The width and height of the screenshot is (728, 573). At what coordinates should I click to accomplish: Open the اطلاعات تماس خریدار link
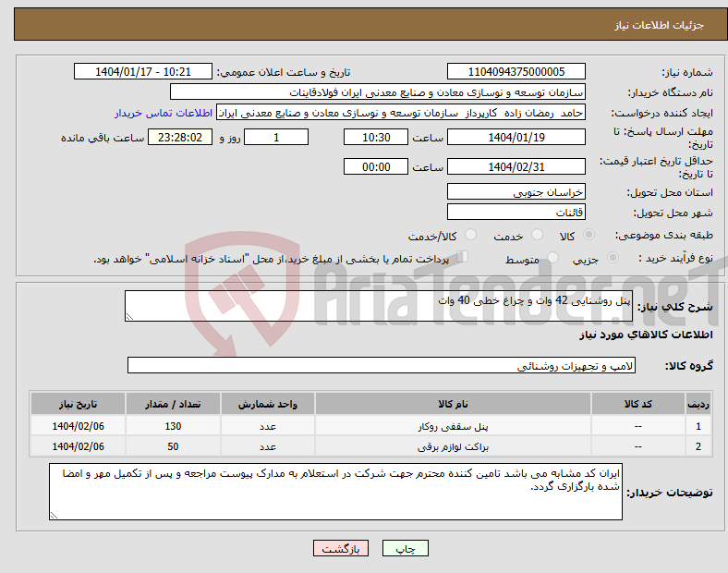click(164, 113)
